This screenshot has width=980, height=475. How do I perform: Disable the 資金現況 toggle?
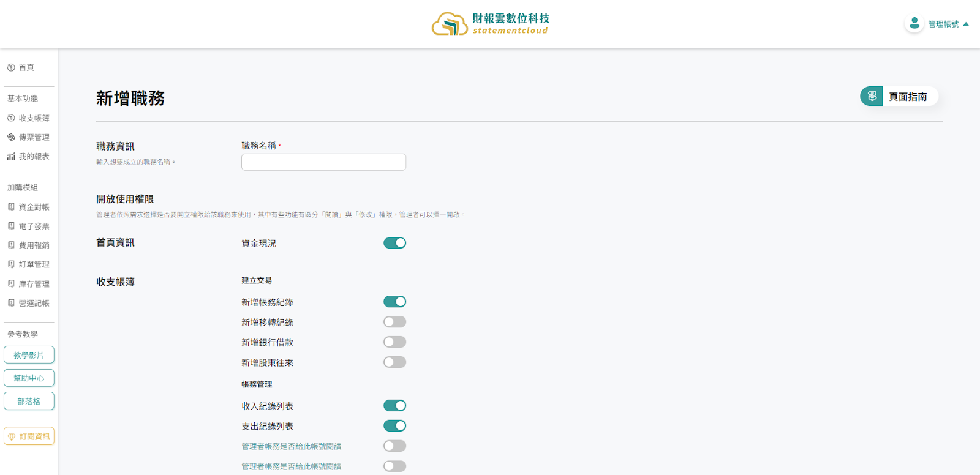(x=394, y=243)
